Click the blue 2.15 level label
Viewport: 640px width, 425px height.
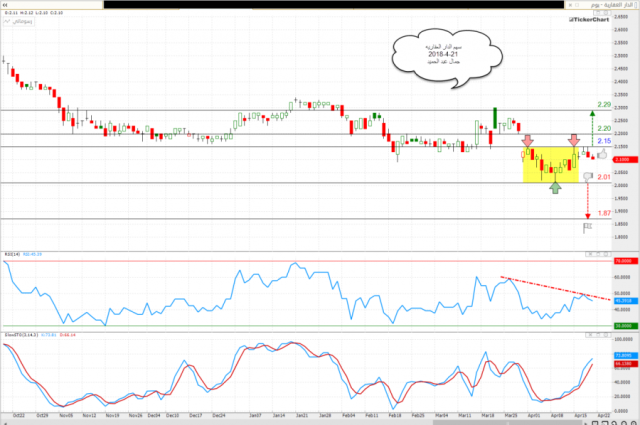[x=604, y=141]
